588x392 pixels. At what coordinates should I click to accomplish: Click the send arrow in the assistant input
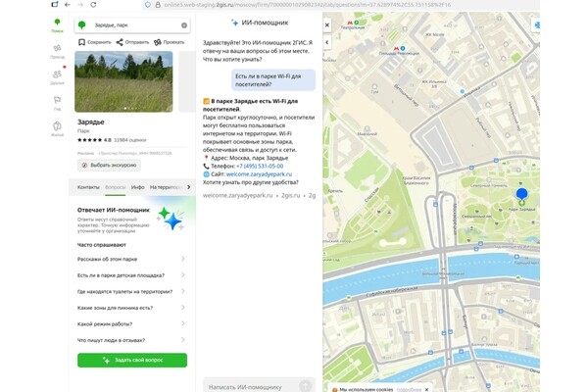(x=305, y=385)
